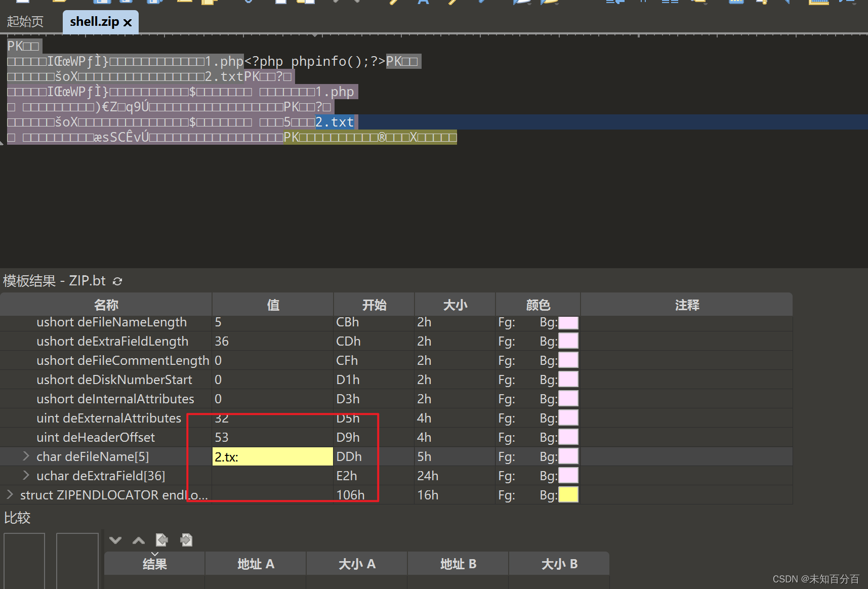Expand uchar deExtraField[36] row
This screenshot has height=589, width=868.
tap(26, 476)
